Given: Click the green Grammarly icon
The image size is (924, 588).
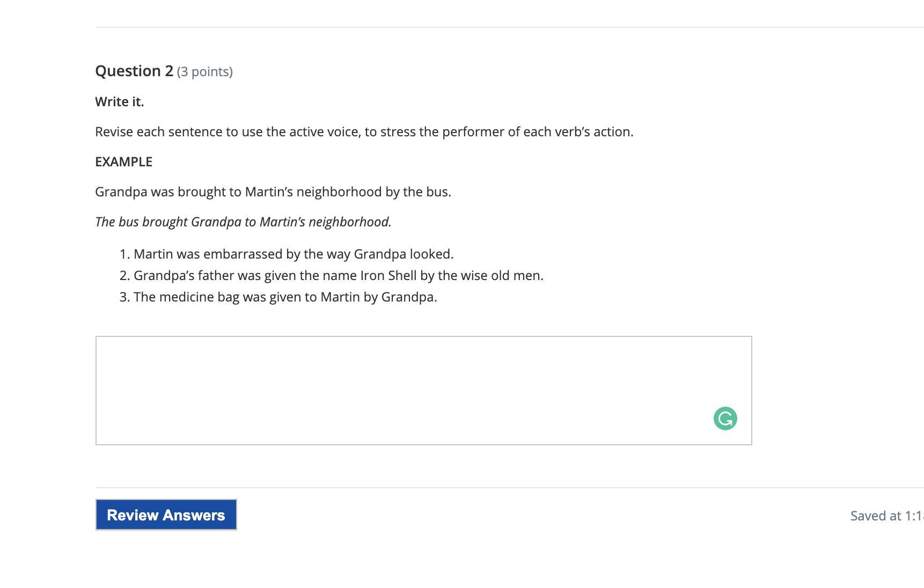Looking at the screenshot, I should click(725, 418).
